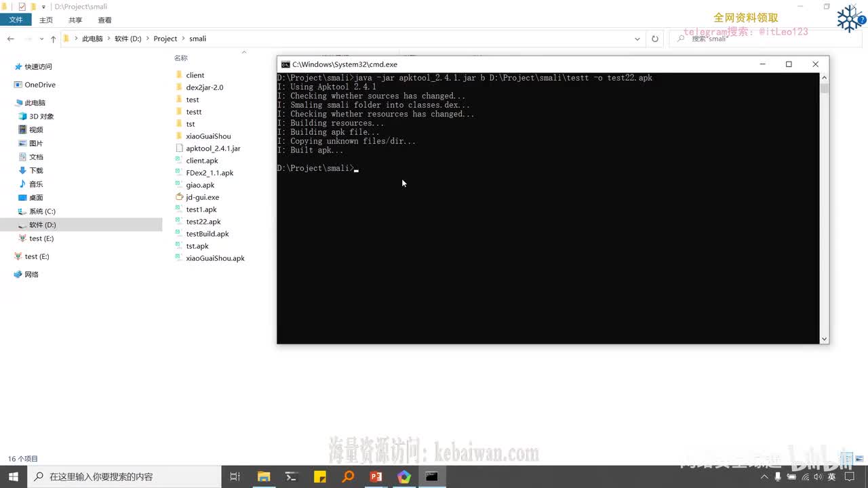Select smali in the address bar breadcrumb
This screenshot has height=488, width=868.
click(197, 39)
